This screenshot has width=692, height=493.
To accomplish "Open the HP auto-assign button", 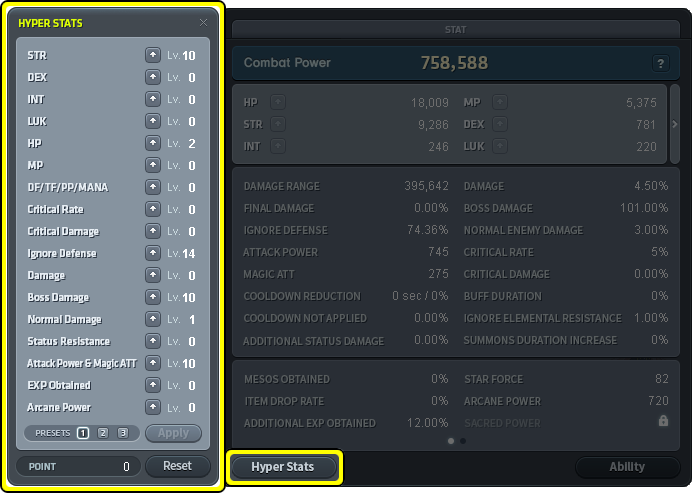I will coord(277,102).
